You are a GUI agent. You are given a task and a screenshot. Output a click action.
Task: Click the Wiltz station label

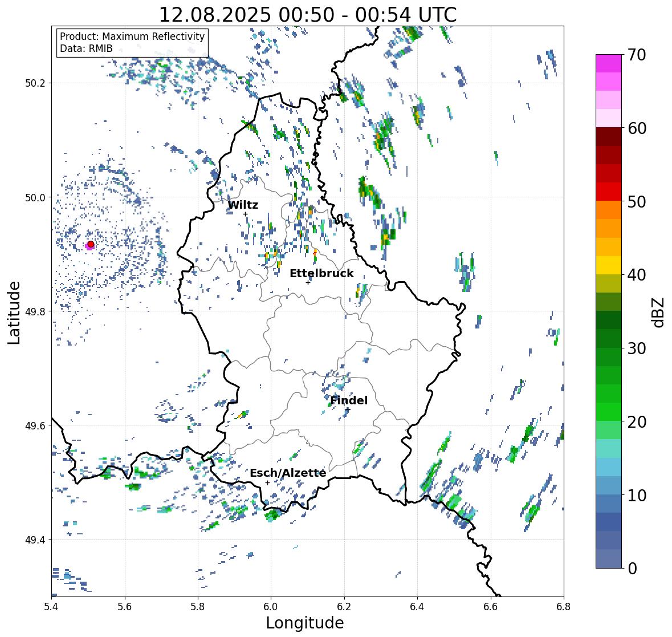tap(243, 205)
